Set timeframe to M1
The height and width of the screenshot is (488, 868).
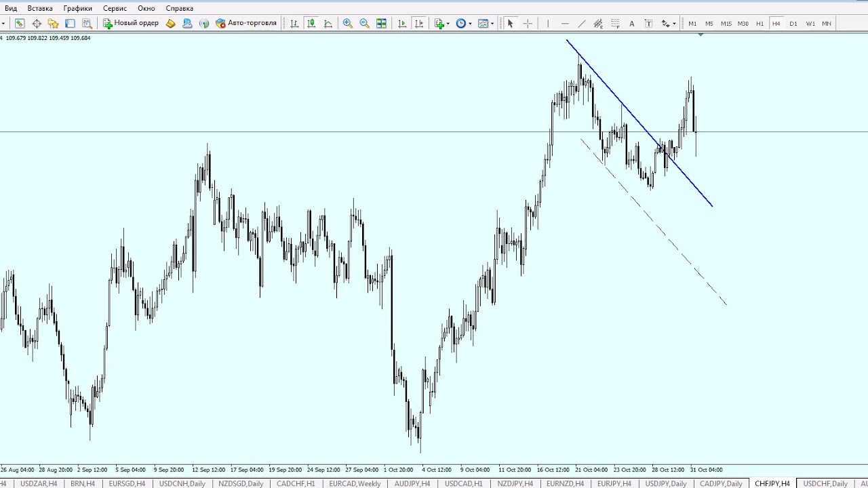pos(692,23)
